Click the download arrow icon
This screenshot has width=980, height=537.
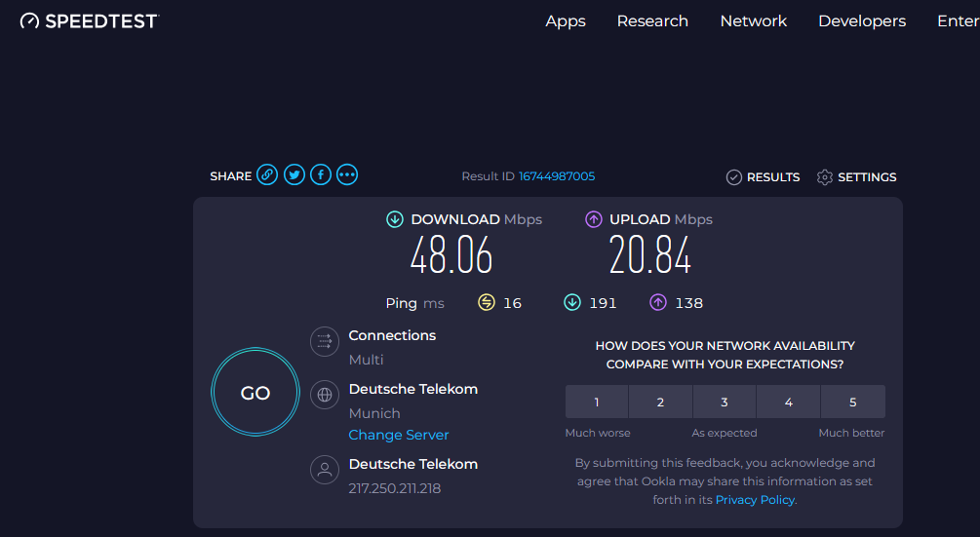(394, 219)
